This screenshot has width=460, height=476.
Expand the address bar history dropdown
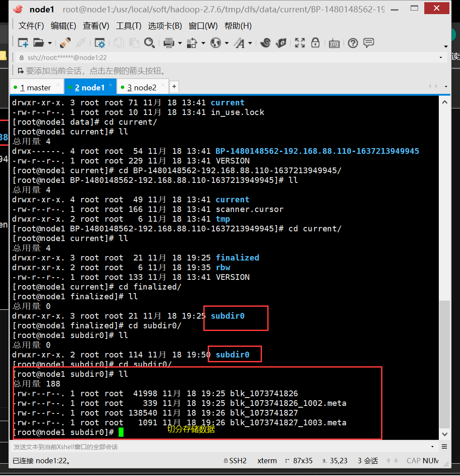click(441, 58)
